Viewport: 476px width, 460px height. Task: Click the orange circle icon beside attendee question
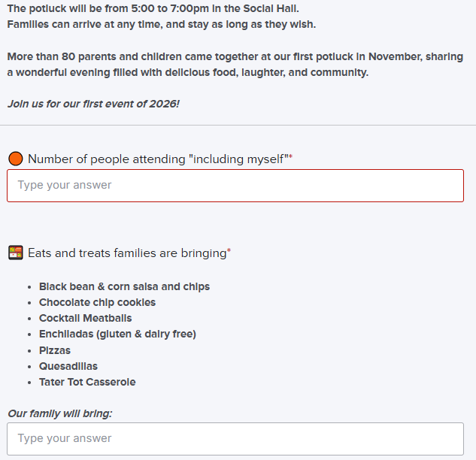16,159
